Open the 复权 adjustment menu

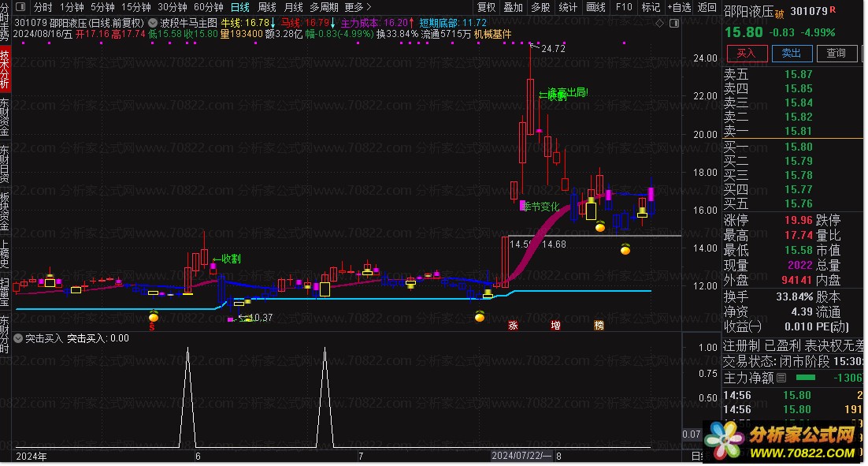(x=486, y=7)
